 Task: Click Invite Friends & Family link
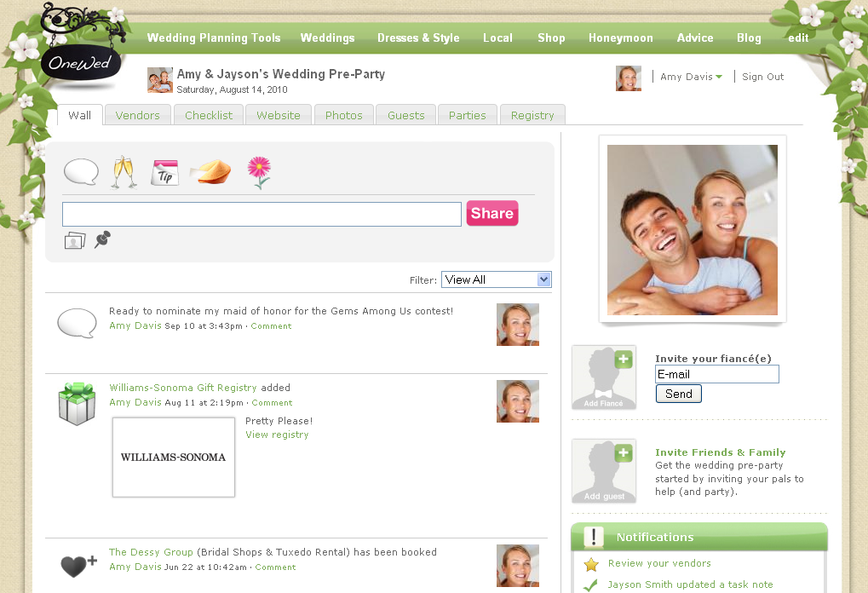pyautogui.click(x=720, y=452)
